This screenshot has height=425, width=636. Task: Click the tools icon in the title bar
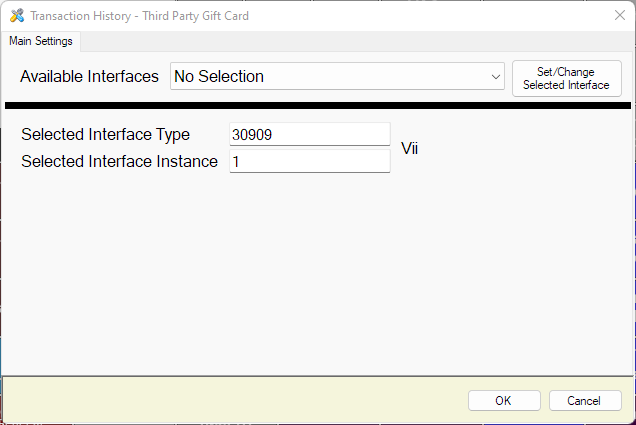pos(17,15)
